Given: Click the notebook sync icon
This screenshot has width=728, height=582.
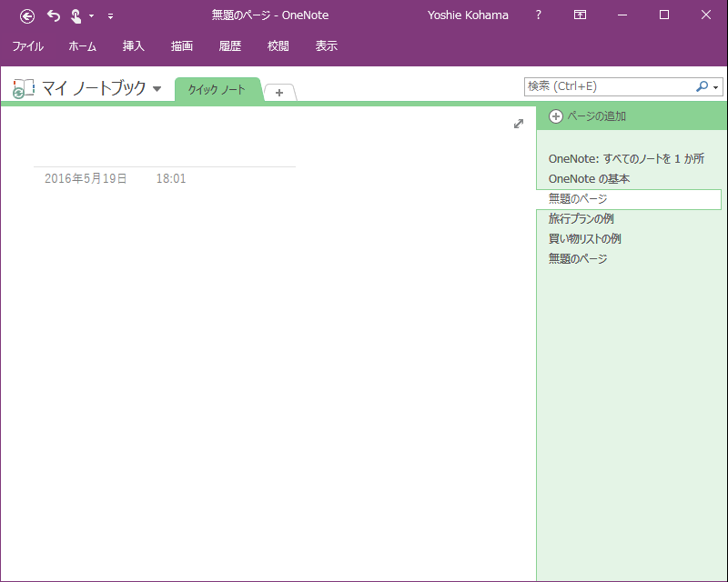Looking at the screenshot, I should [24, 88].
